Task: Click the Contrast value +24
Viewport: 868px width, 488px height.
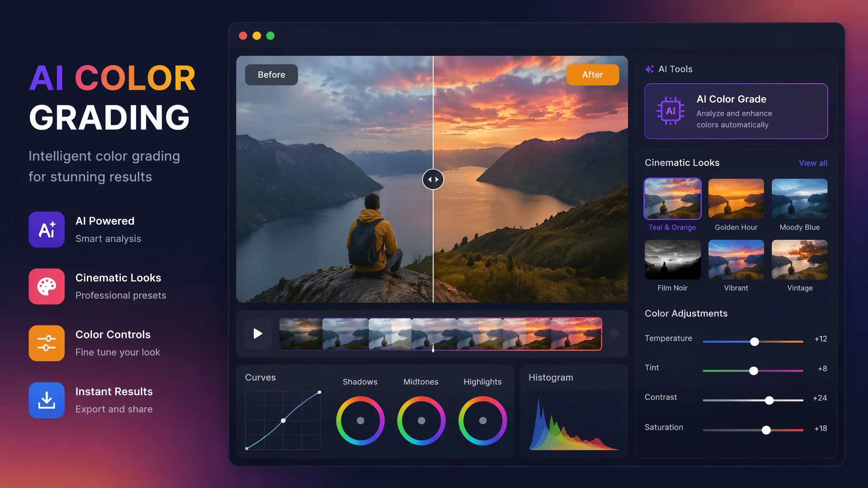Action: [x=820, y=398]
